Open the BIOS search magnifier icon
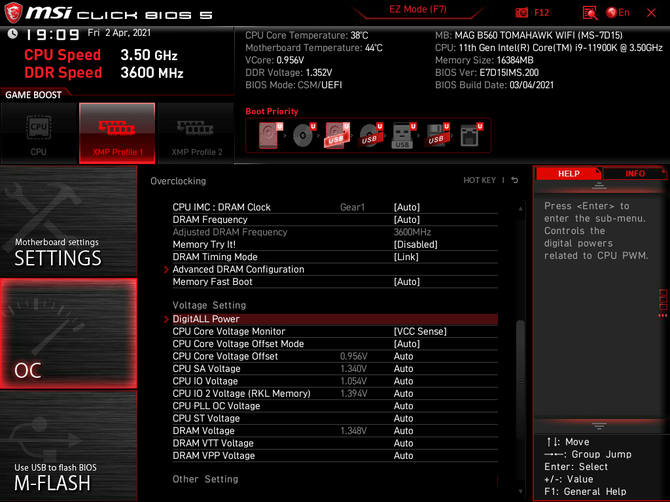 point(590,13)
